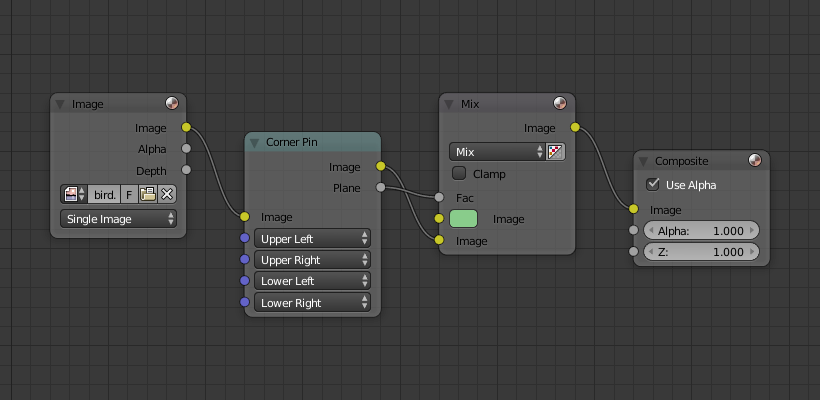Click Mix node Image output socket

pyautogui.click(x=575, y=127)
